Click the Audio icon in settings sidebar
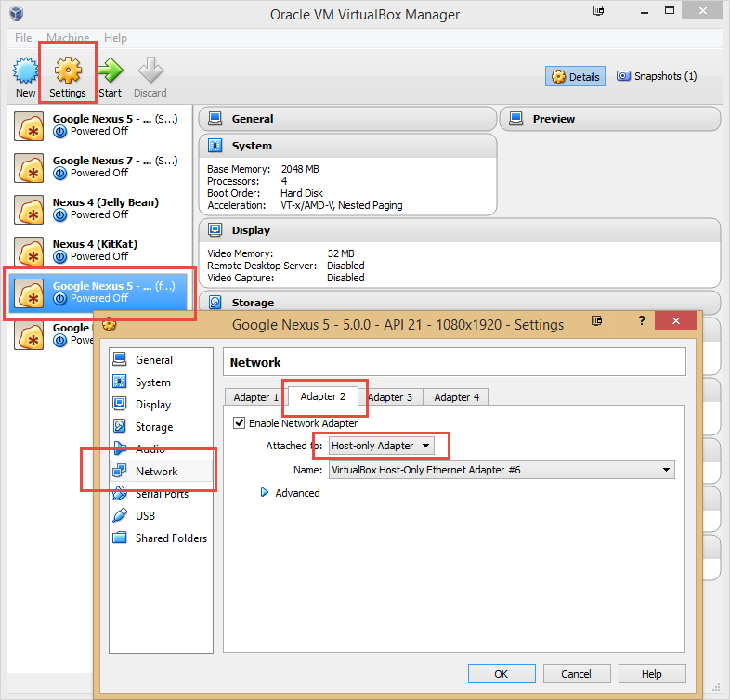 (x=120, y=447)
